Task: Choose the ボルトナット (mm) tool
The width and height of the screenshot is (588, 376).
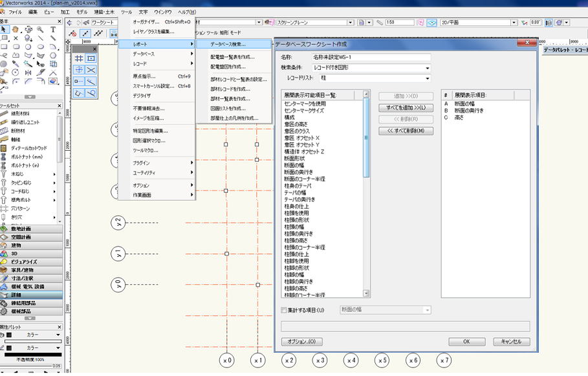Action: [27, 157]
